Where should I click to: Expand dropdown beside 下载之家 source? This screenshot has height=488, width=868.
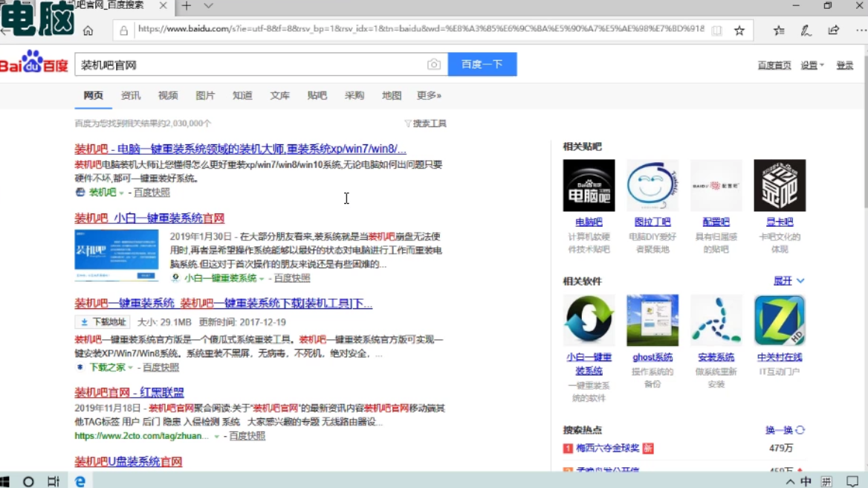[x=131, y=367]
